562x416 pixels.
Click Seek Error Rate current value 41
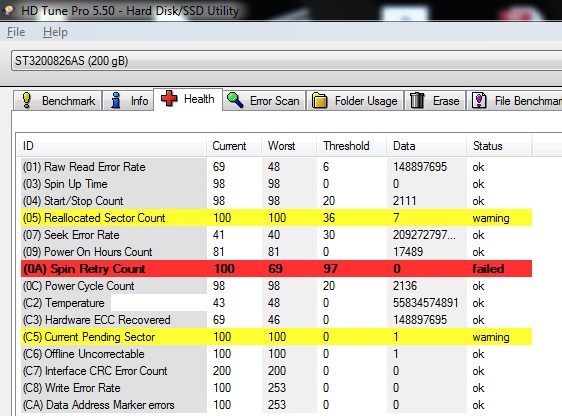pos(219,235)
